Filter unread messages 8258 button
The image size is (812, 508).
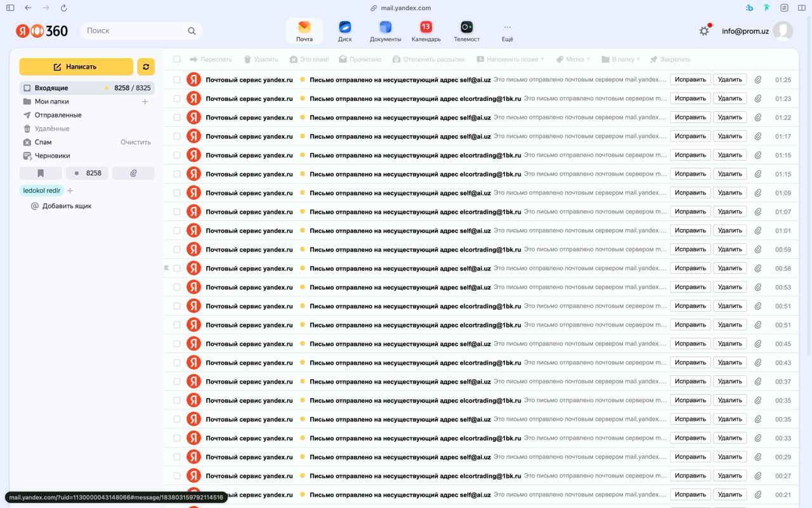click(x=87, y=173)
